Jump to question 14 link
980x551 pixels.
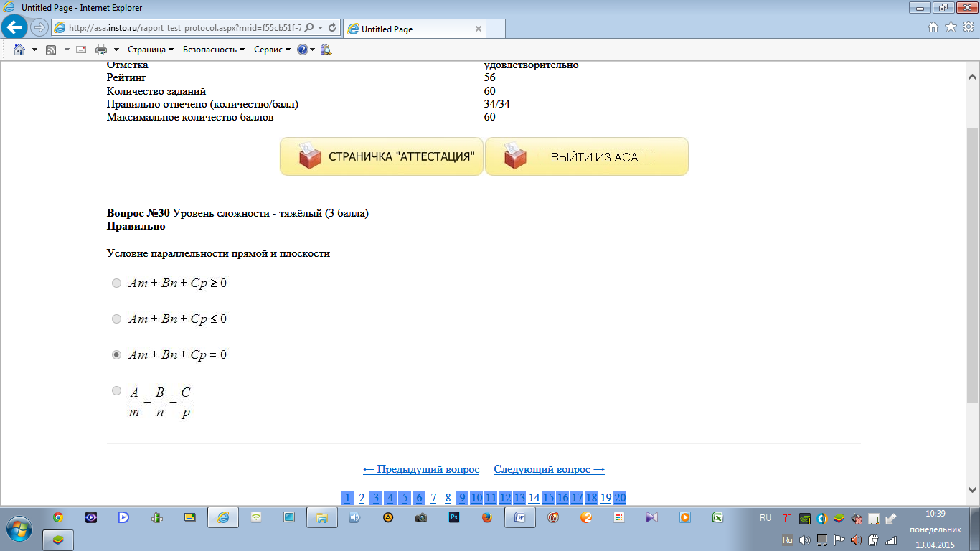(534, 498)
